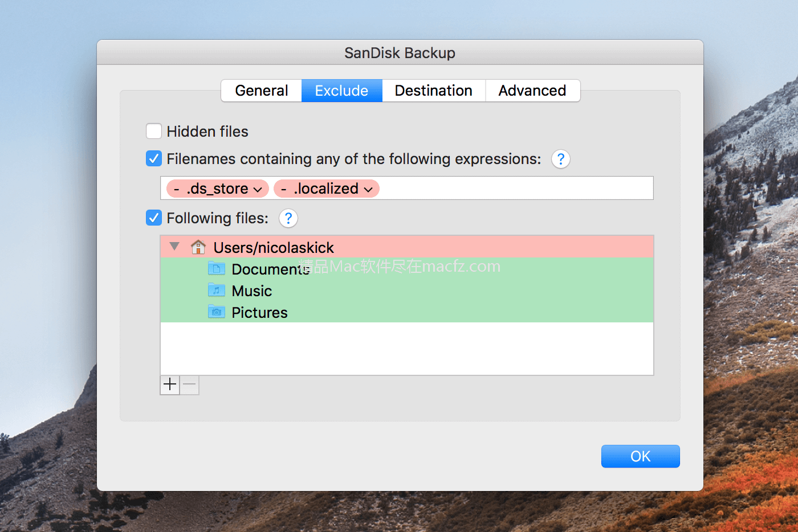Image resolution: width=798 pixels, height=532 pixels.
Task: Open the Destination tab
Action: 434,91
